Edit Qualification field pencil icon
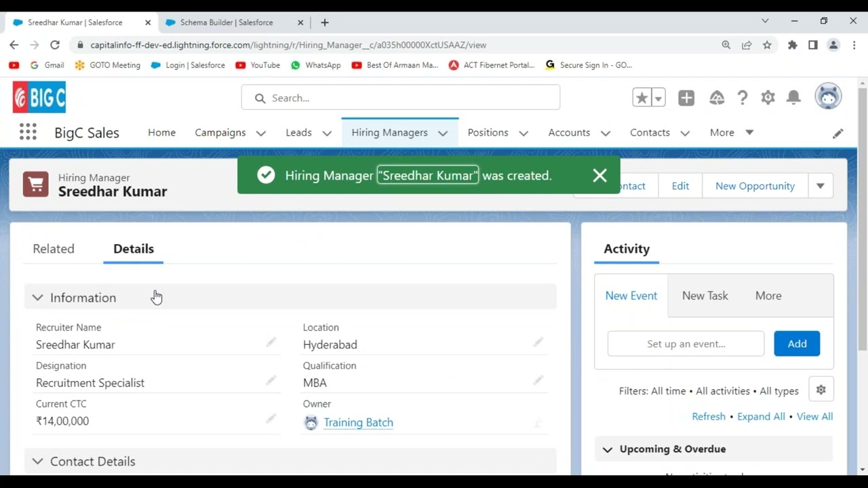Image resolution: width=868 pixels, height=488 pixels. pyautogui.click(x=538, y=380)
